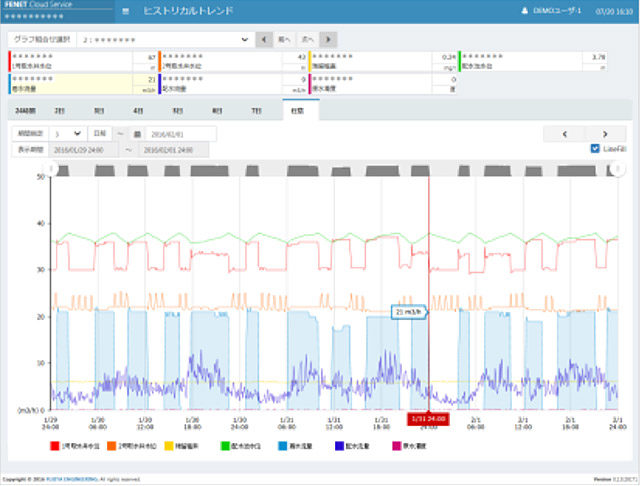Click the left handle of range navigator
Screen dimensions: 640x486
51,169
